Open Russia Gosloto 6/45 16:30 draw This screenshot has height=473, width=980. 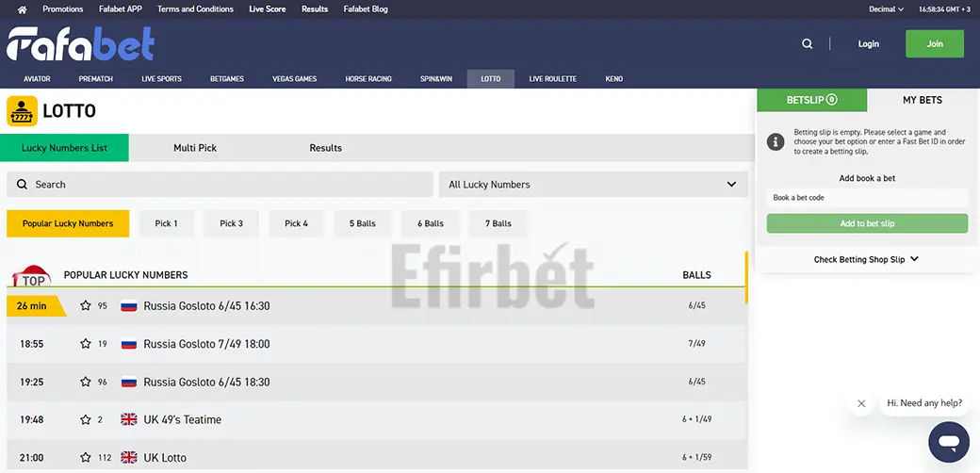click(x=377, y=306)
